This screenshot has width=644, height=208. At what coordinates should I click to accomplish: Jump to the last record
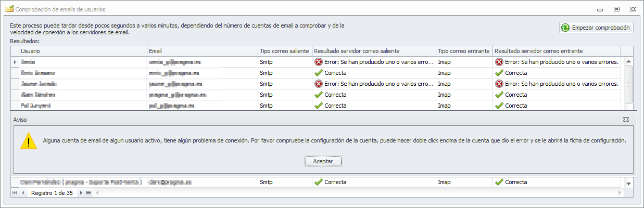[89, 193]
